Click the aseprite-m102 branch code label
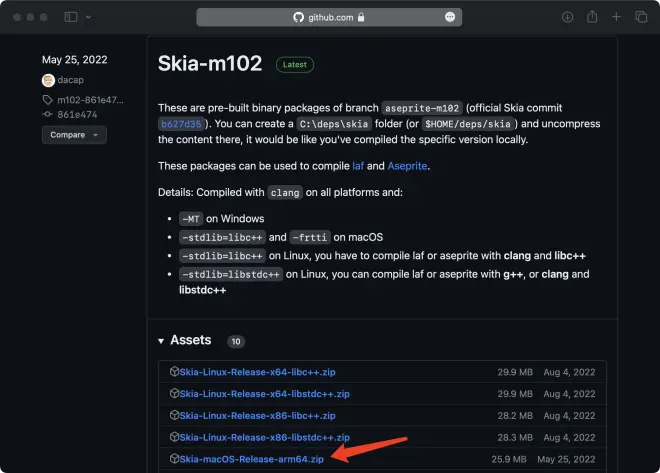 422,108
